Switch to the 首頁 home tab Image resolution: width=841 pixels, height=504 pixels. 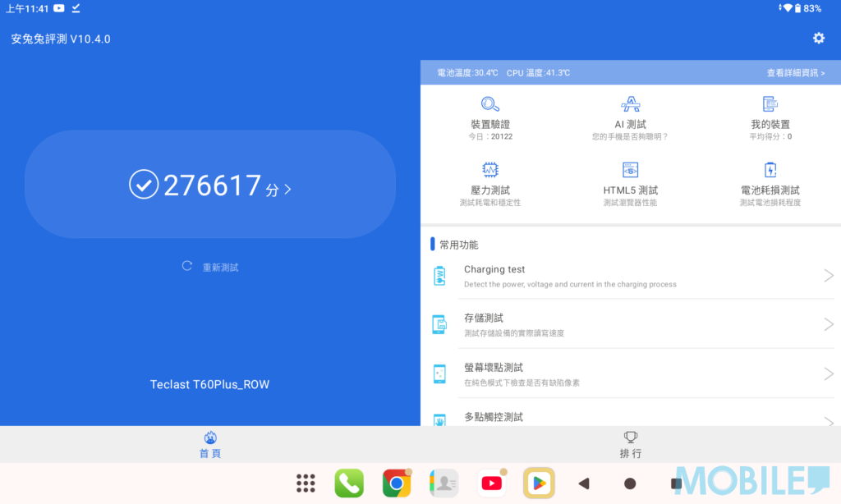pyautogui.click(x=210, y=444)
